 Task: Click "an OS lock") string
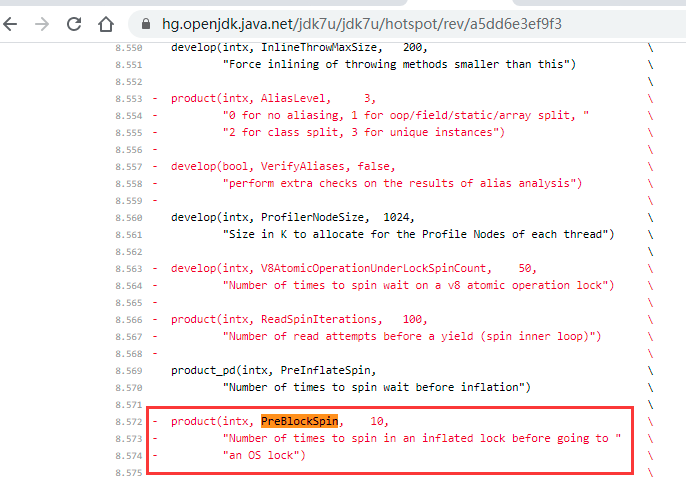pos(264,455)
